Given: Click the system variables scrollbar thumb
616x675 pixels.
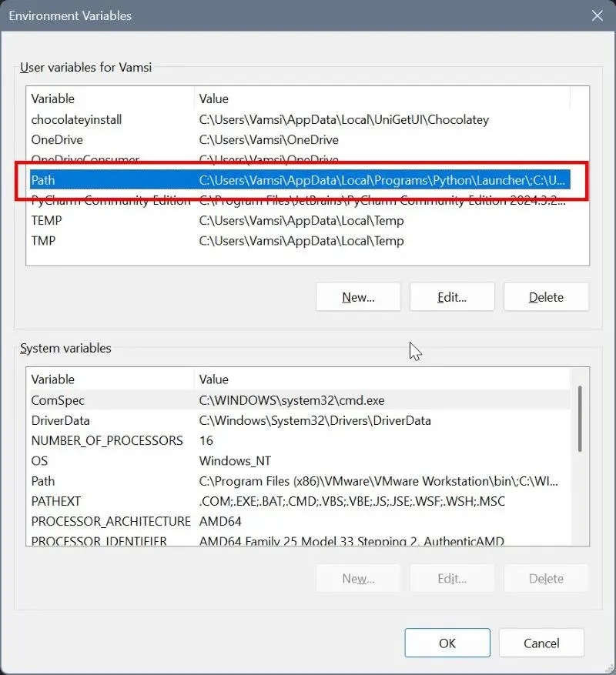Looking at the screenshot, I should [580, 419].
